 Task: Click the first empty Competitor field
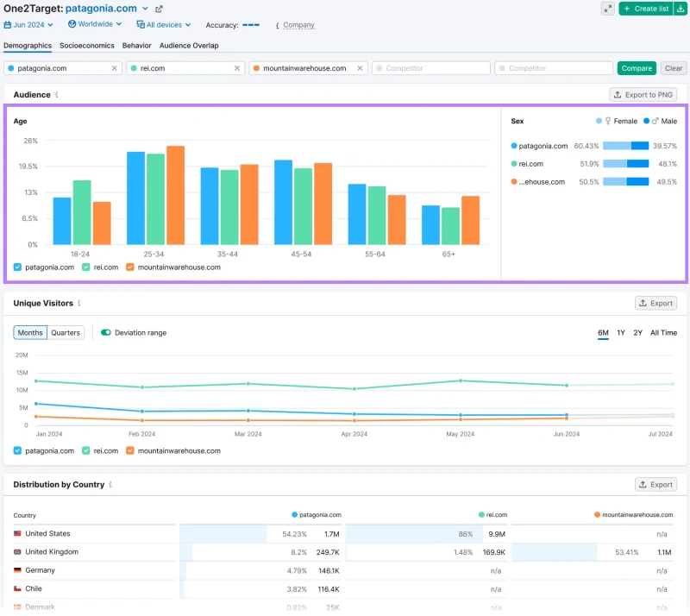pos(430,68)
